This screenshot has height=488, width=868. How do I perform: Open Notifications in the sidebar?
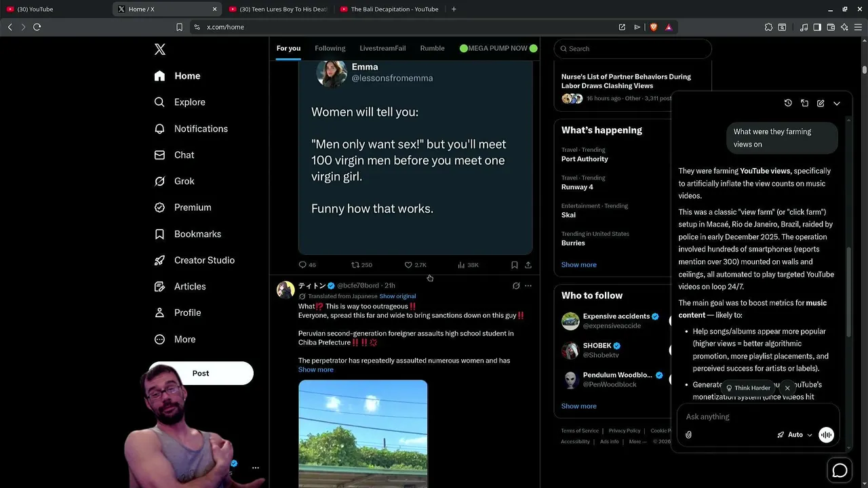(191, 129)
